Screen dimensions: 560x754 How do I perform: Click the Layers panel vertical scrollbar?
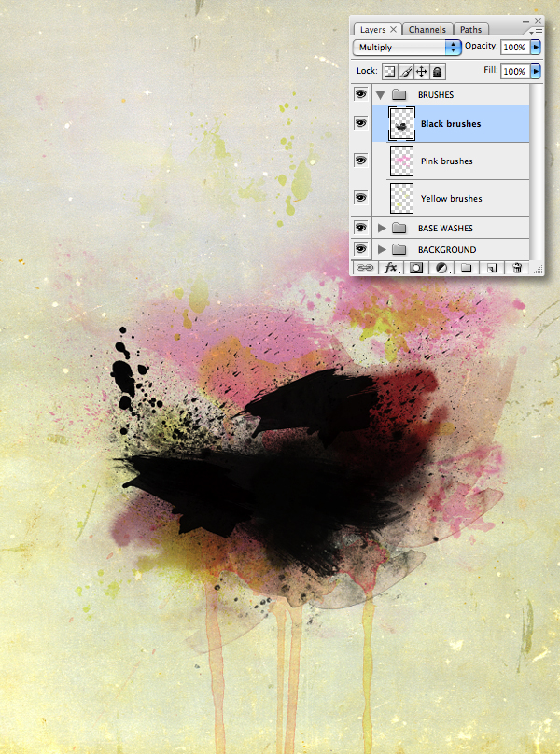[535, 172]
